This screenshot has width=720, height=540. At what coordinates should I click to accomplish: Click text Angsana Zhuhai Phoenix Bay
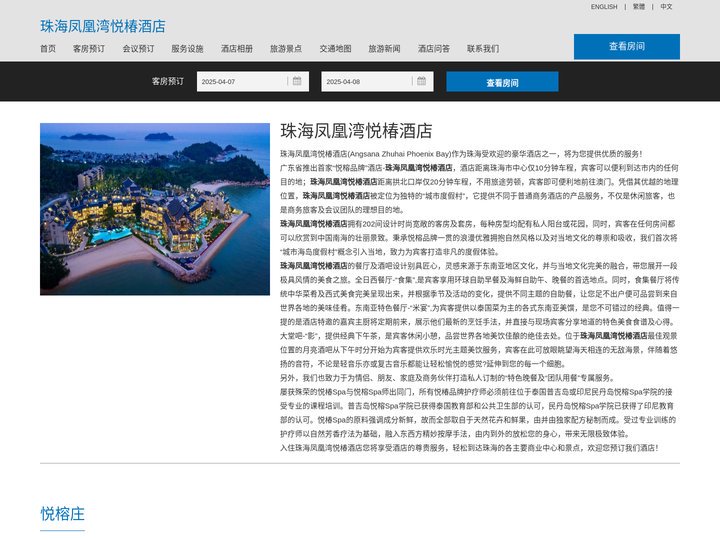click(x=400, y=154)
